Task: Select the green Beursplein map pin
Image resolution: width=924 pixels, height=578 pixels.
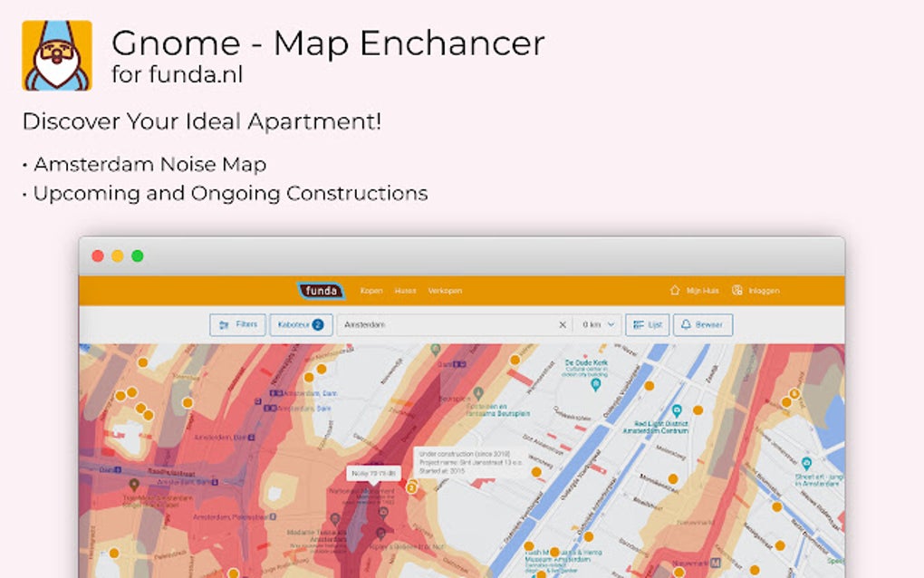Action: 478,392
